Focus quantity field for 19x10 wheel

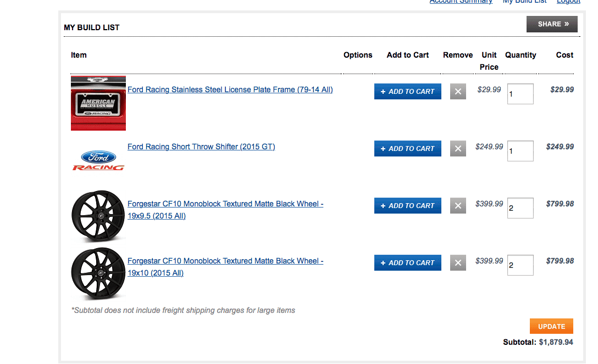click(520, 265)
